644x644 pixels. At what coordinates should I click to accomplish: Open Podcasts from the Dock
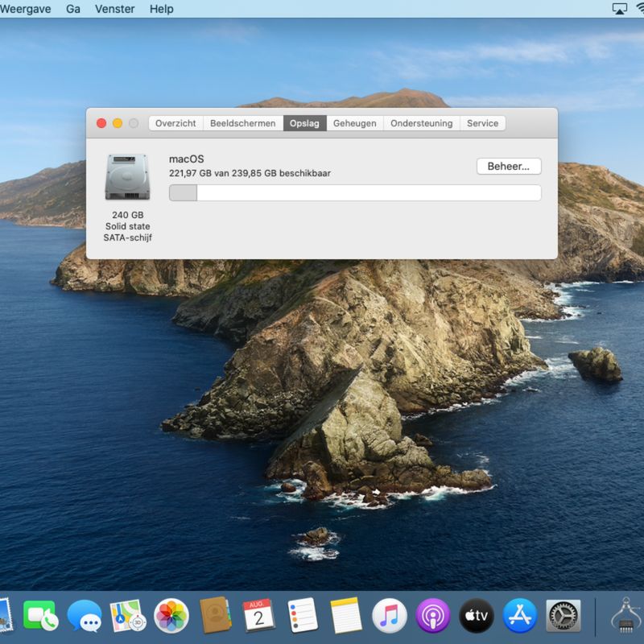[433, 616]
